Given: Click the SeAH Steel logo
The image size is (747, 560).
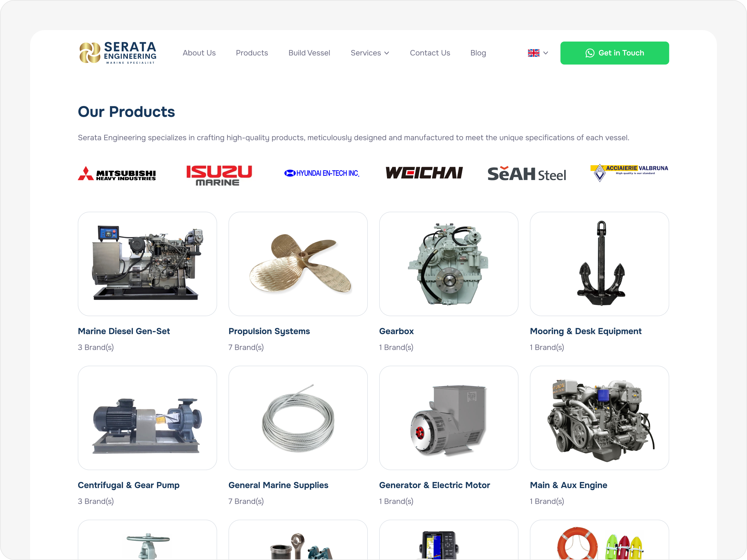Looking at the screenshot, I should pos(527,173).
